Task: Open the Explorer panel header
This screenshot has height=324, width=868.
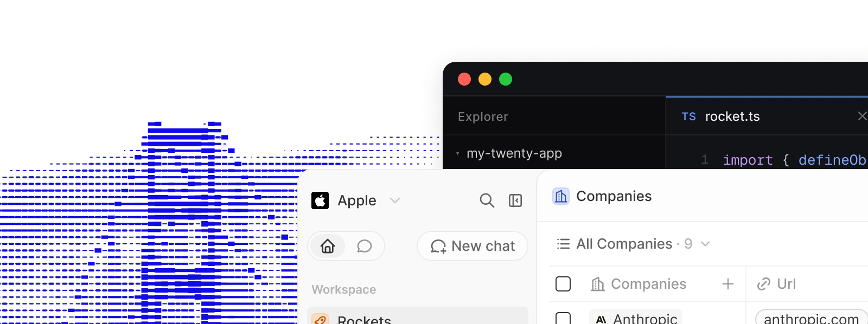Action: 483,116
